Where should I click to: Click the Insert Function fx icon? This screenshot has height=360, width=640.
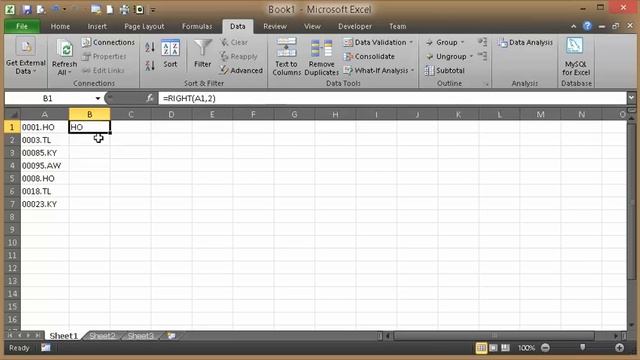click(x=150, y=98)
